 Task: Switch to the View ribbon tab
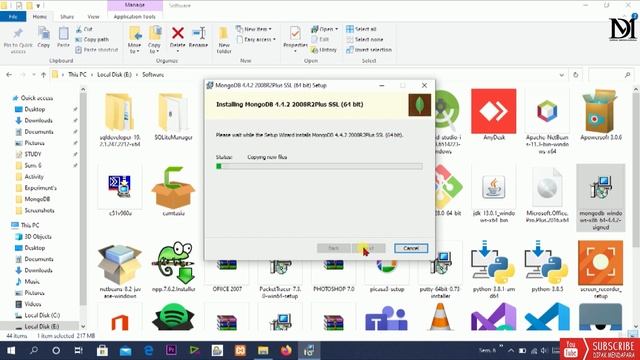(93, 17)
